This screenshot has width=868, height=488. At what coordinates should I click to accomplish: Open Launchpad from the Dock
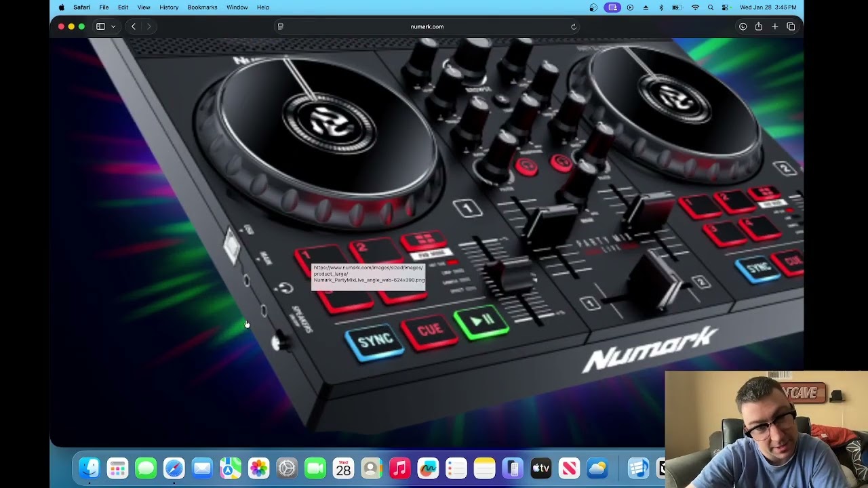(x=117, y=468)
